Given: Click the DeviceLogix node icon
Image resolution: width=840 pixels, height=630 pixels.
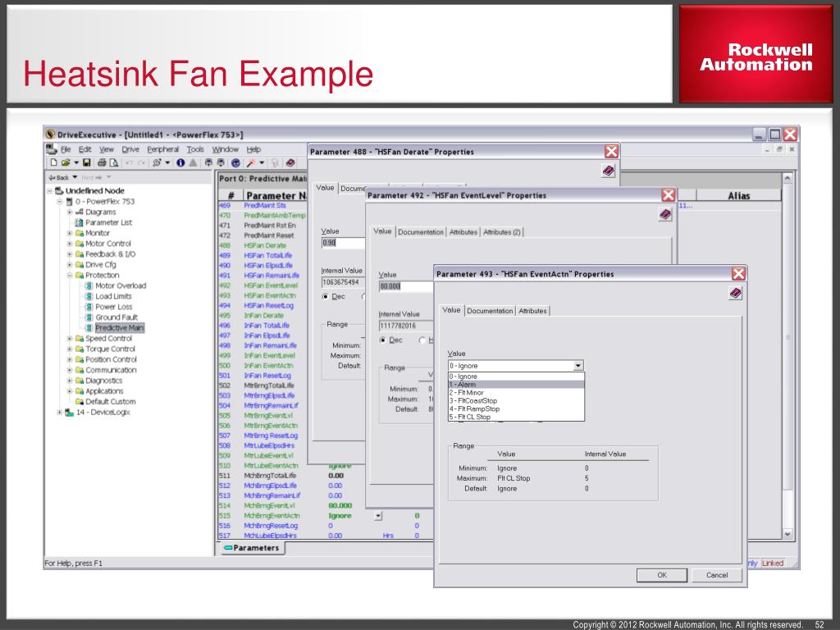Looking at the screenshot, I should tap(69, 413).
